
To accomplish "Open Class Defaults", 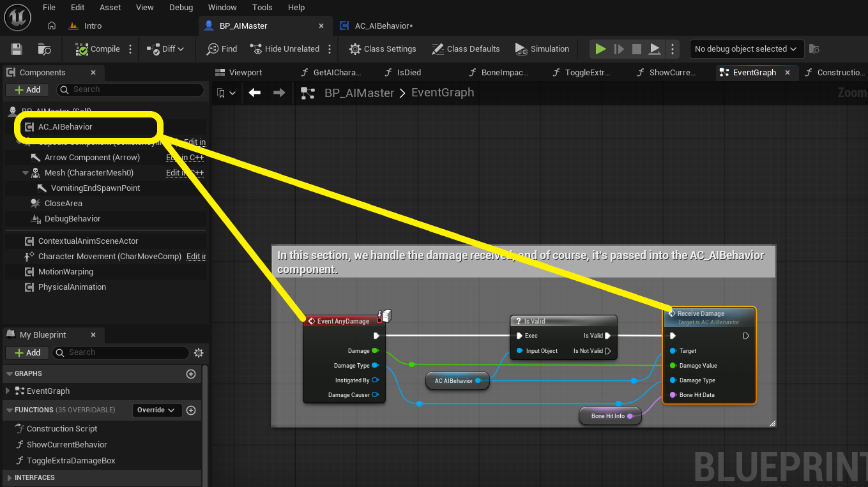I will pos(466,49).
